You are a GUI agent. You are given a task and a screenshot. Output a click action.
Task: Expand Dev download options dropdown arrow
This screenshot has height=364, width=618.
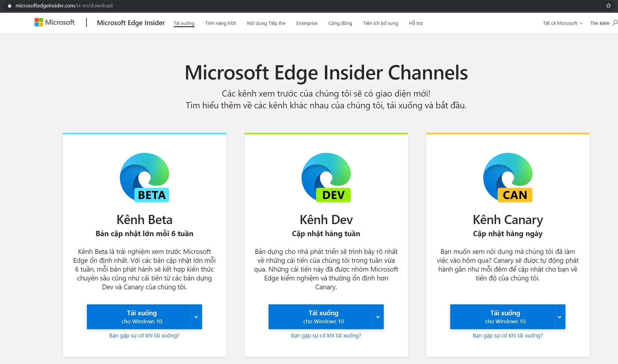coord(378,317)
